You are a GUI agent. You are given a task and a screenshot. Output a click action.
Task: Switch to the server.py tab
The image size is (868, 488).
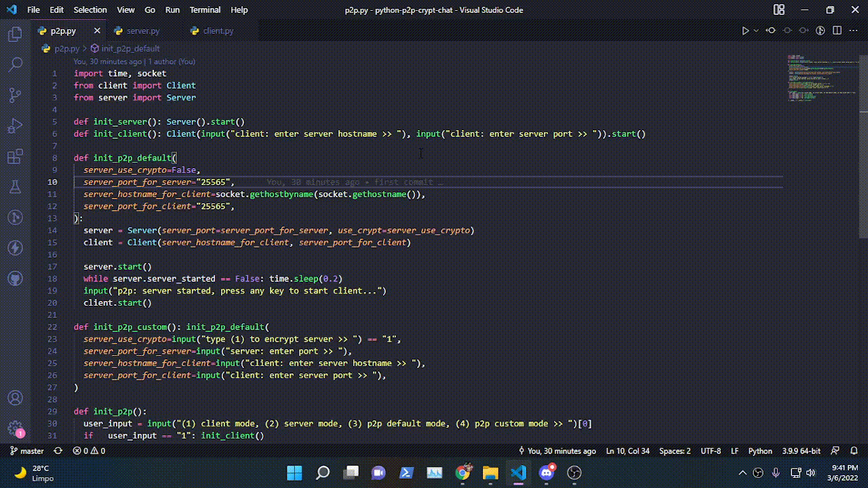click(x=142, y=30)
